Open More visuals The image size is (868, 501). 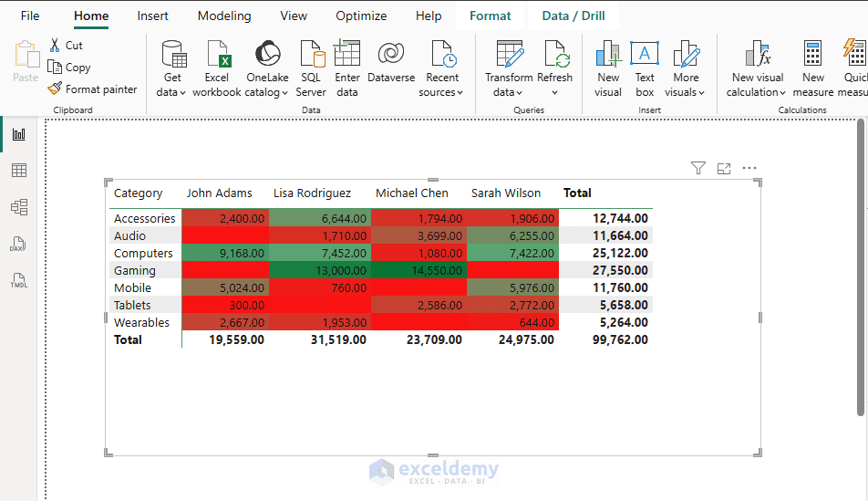[x=686, y=69]
